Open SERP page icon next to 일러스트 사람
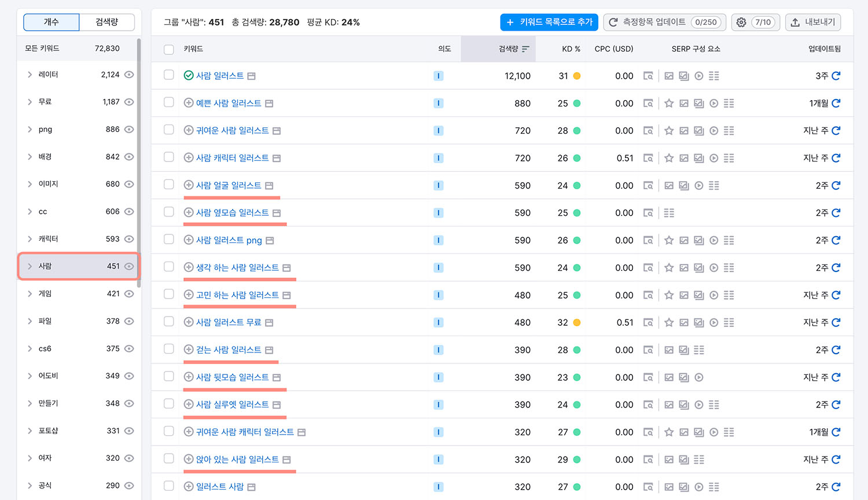This screenshot has width=868, height=500. (x=251, y=487)
